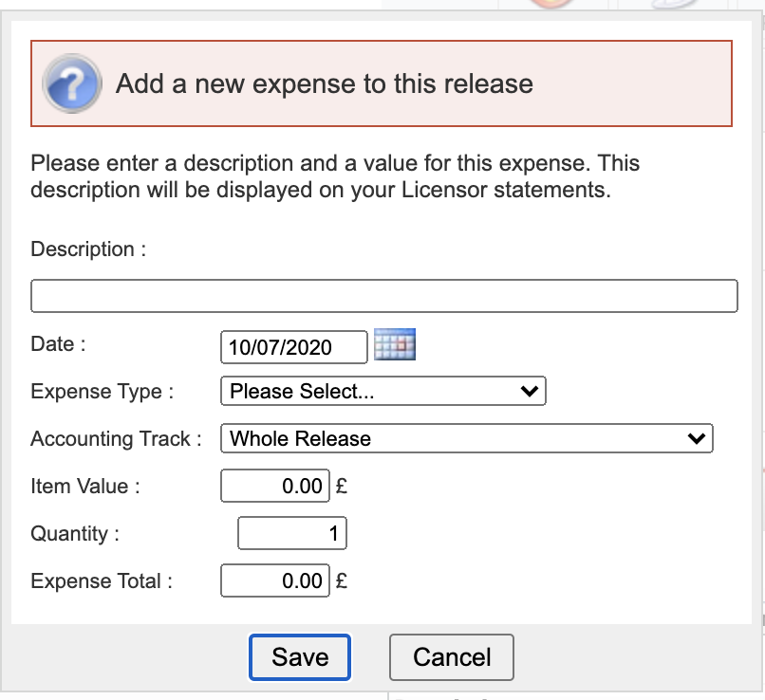765x700 pixels.
Task: Click the 'Quantity :' label
Action: pos(75,534)
